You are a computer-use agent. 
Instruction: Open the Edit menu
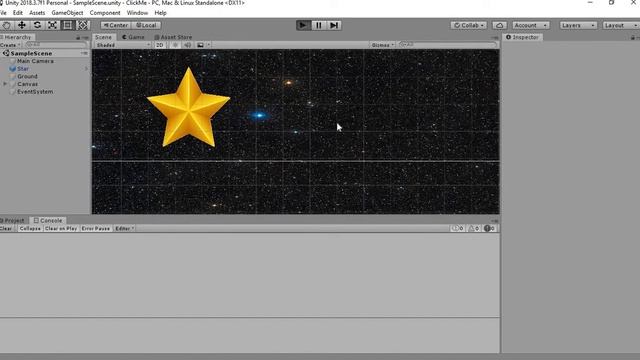(18, 13)
